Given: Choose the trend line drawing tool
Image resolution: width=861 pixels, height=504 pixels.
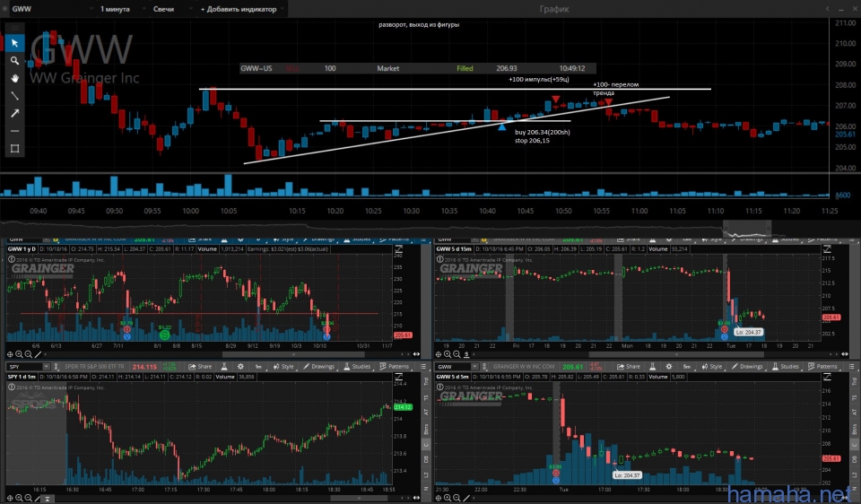Looking at the screenshot, I should 15,96.
